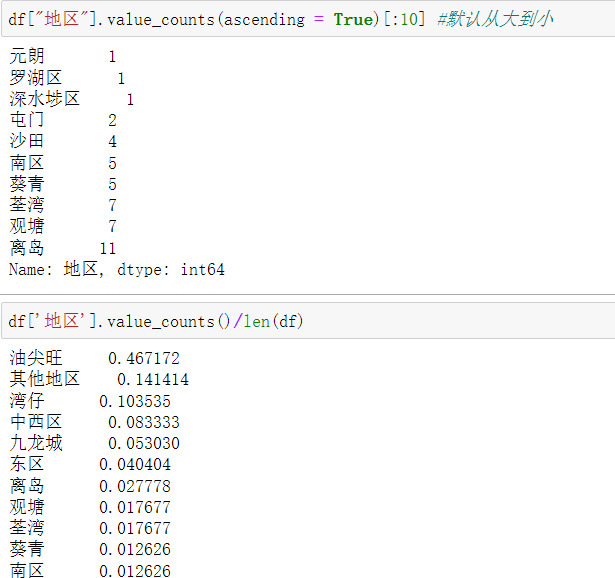
Task: Select the output row 元朗 1
Action: [x=63, y=56]
